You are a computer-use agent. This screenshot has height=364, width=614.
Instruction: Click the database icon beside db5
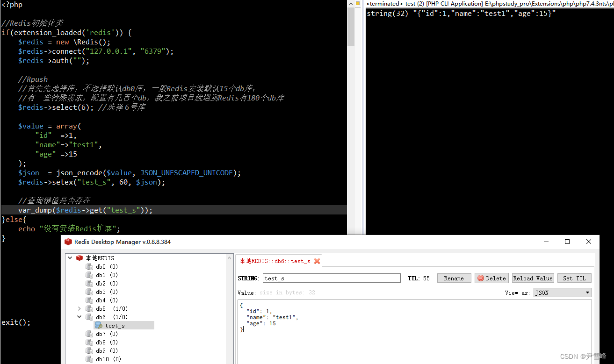tap(89, 308)
